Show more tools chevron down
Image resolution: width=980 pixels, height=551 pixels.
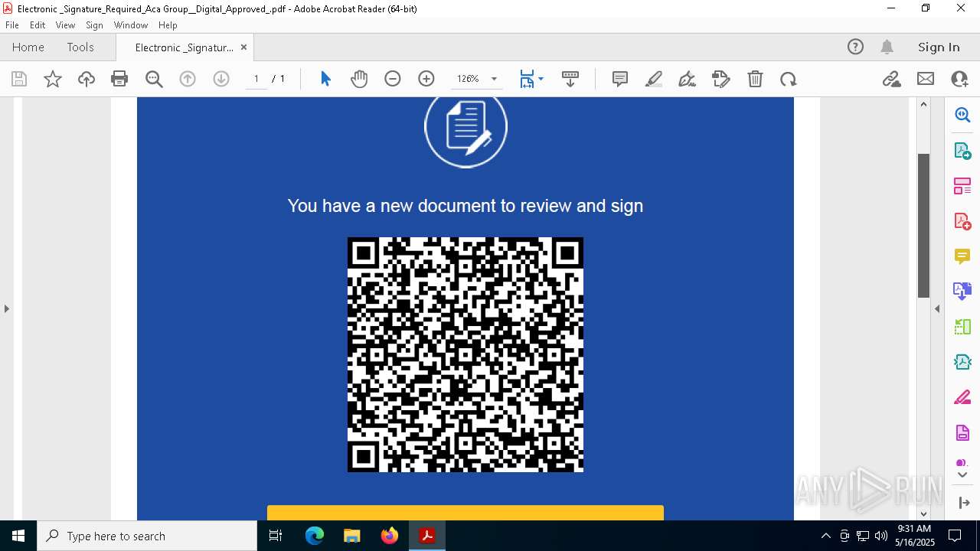[962, 475]
